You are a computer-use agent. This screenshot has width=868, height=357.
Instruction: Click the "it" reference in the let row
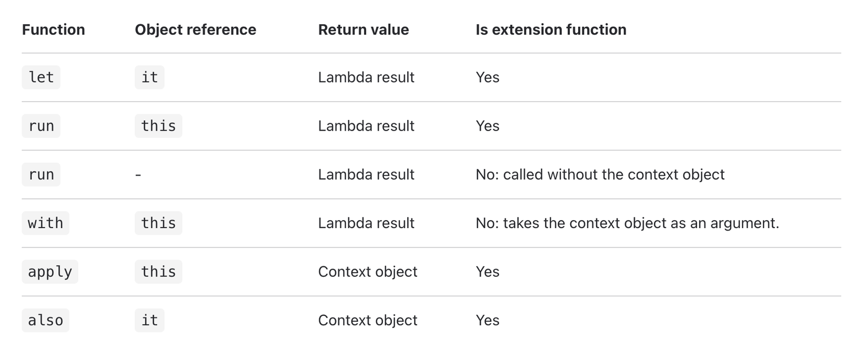coord(149,77)
